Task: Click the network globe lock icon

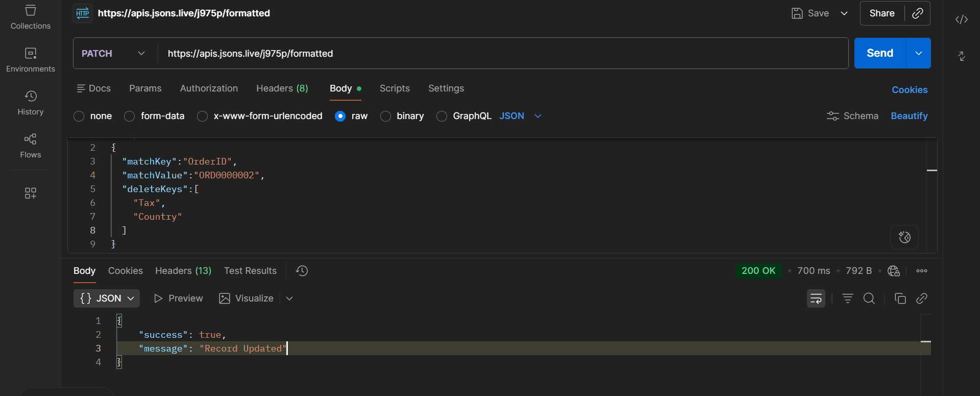Action: click(x=894, y=271)
